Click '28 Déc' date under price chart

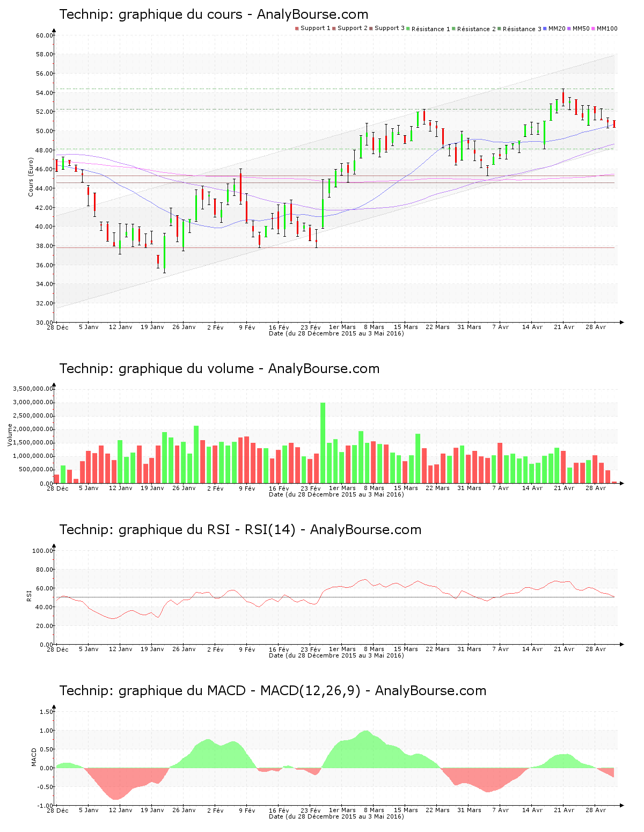pos(57,327)
